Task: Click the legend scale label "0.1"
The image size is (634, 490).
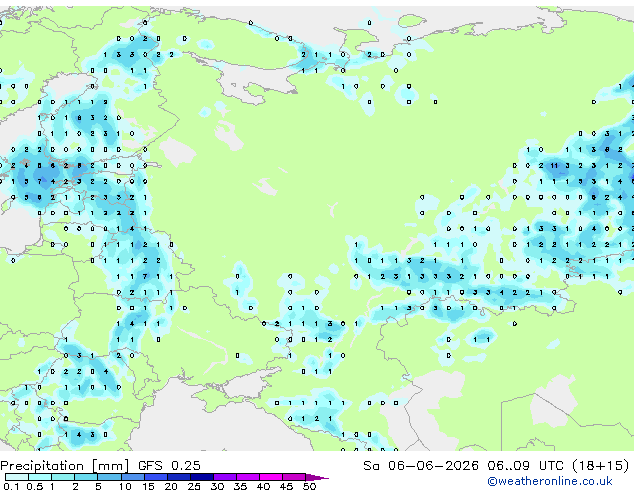Action: (x=11, y=486)
